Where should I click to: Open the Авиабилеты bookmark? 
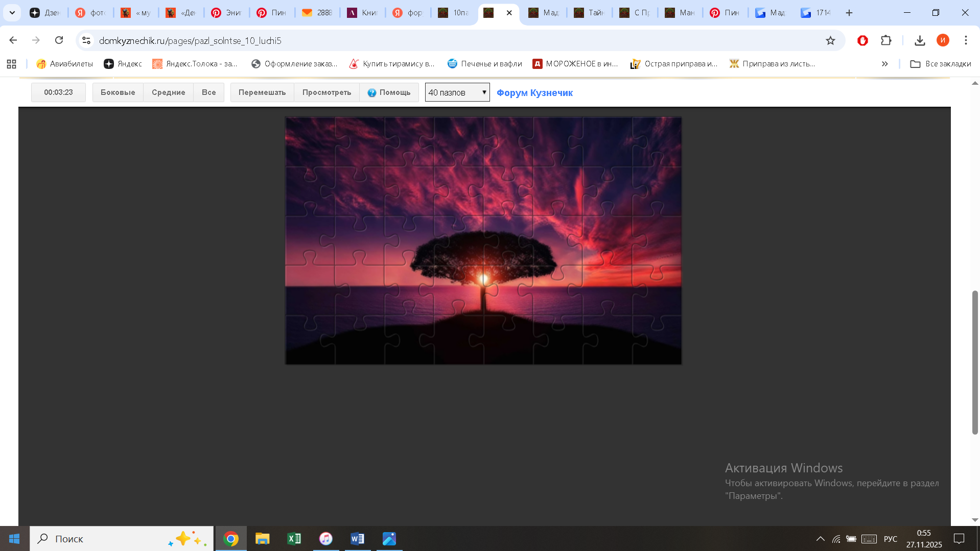pos(64,64)
